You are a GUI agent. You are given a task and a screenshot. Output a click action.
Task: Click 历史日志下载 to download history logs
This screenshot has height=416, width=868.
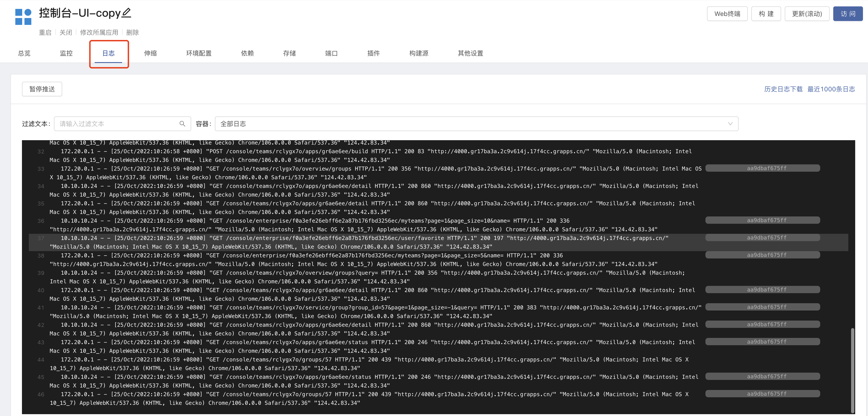coord(783,89)
